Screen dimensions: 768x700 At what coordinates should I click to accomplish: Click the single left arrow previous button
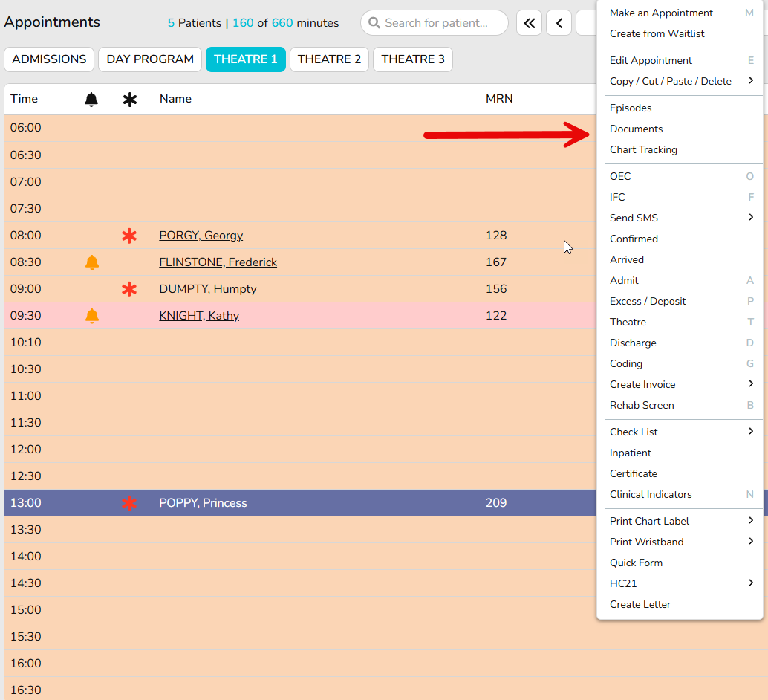[559, 23]
